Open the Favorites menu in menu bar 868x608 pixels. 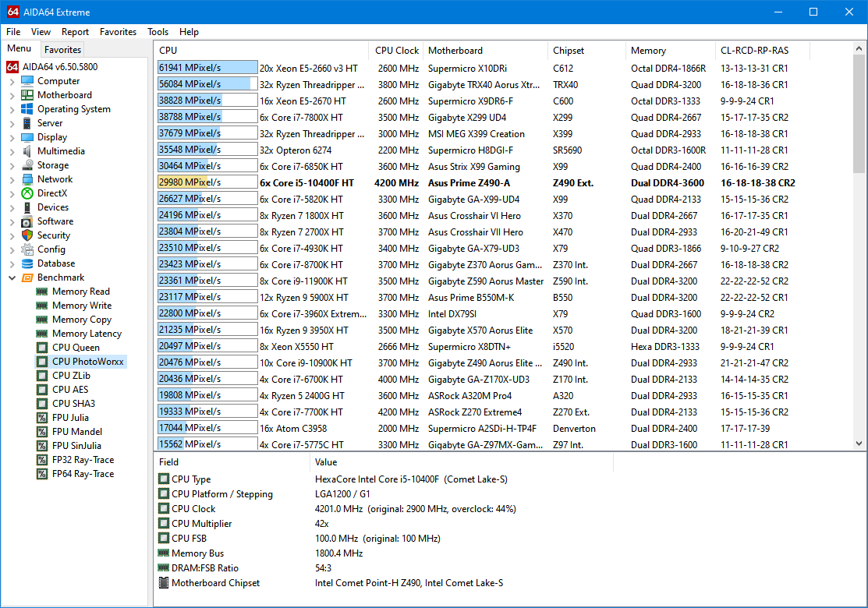pos(118,31)
